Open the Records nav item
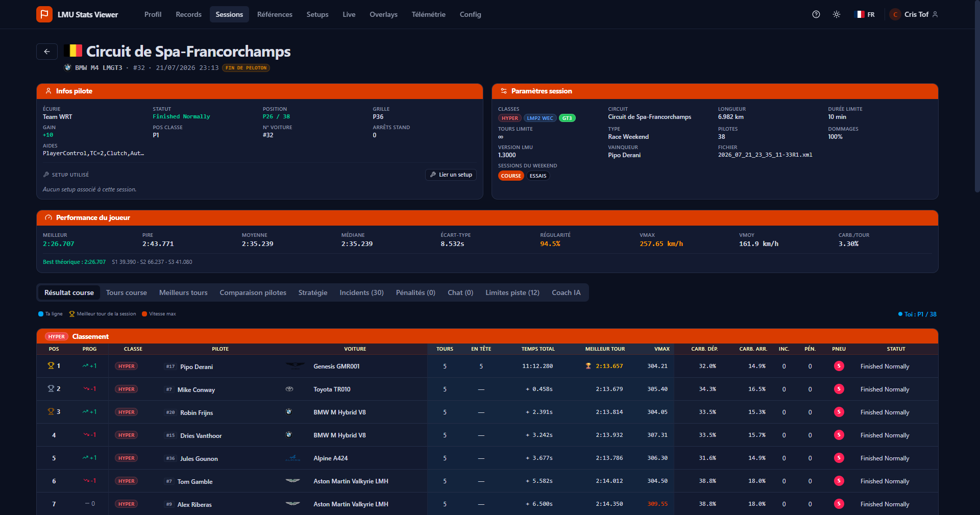The height and width of the screenshot is (515, 980). pos(188,14)
